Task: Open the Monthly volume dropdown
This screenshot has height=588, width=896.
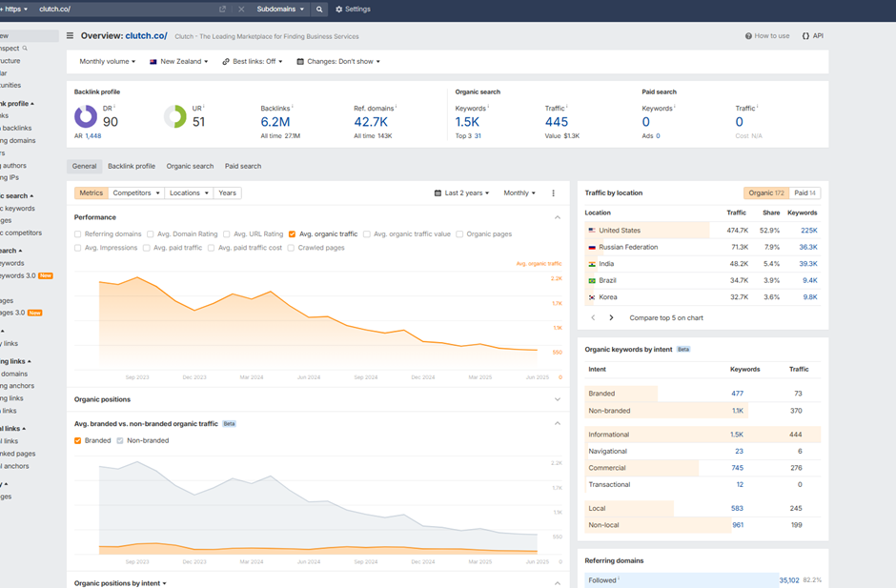Action: coord(108,62)
